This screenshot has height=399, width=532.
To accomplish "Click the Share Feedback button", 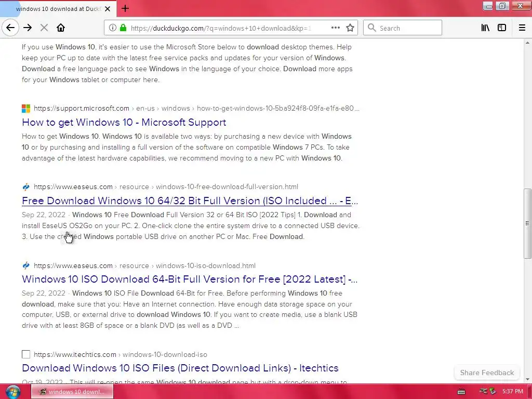I will point(487,373).
